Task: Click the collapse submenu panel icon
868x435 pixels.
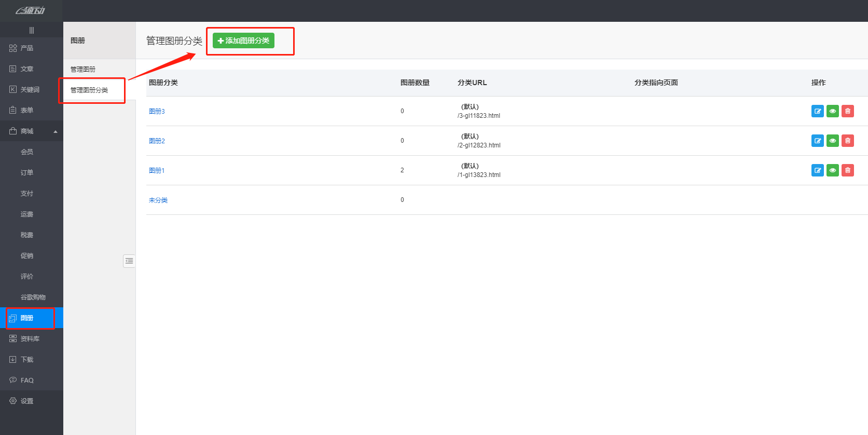Action: (x=129, y=261)
